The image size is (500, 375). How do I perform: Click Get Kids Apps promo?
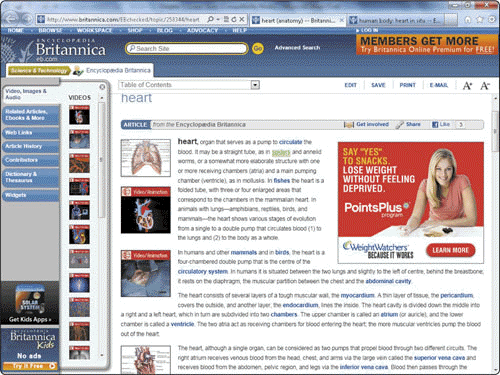click(x=30, y=303)
